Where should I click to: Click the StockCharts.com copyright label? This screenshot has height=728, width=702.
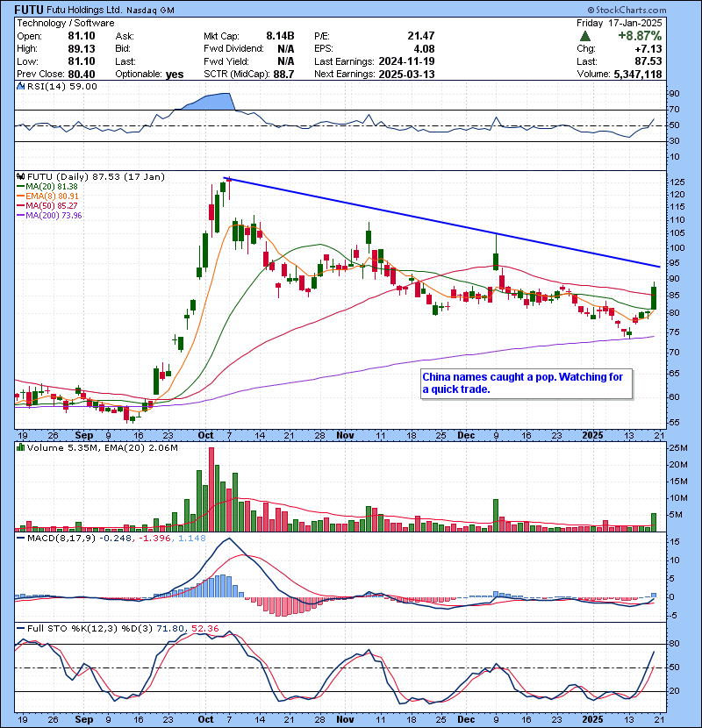click(627, 10)
